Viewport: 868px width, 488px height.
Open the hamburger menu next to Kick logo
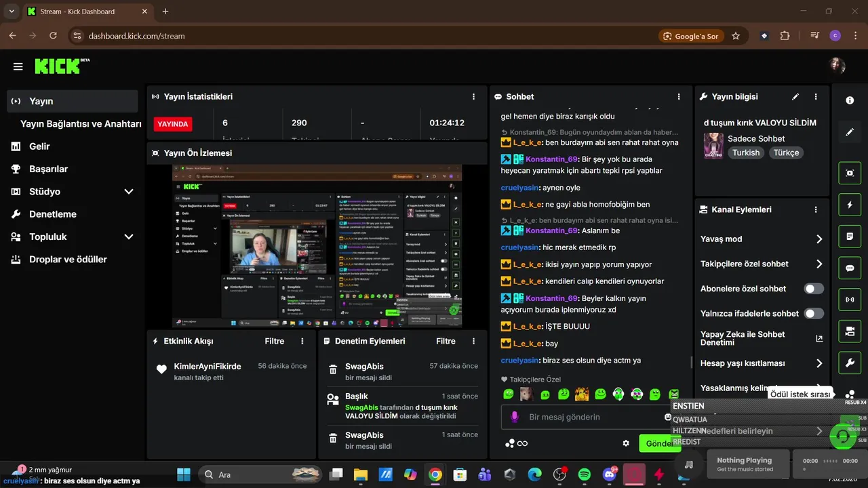(18, 66)
